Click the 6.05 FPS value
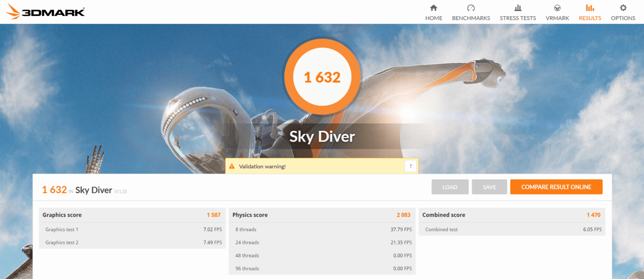This screenshot has width=644, height=279. coord(592,230)
